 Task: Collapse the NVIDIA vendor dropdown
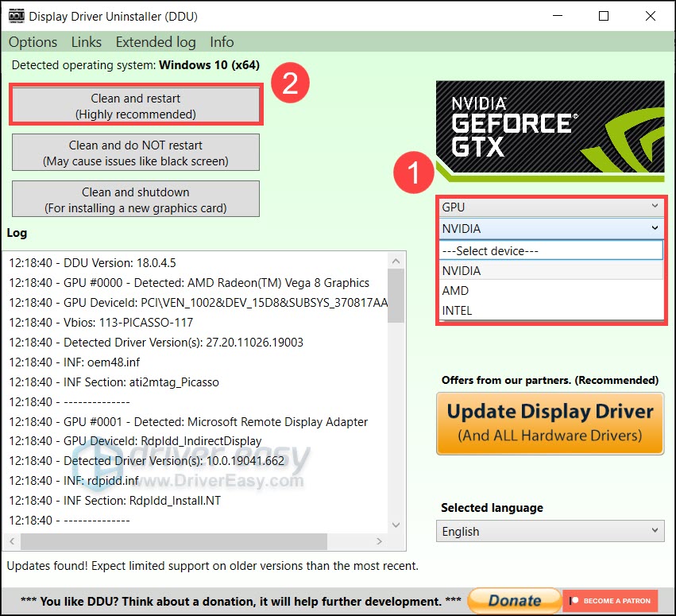[551, 228]
